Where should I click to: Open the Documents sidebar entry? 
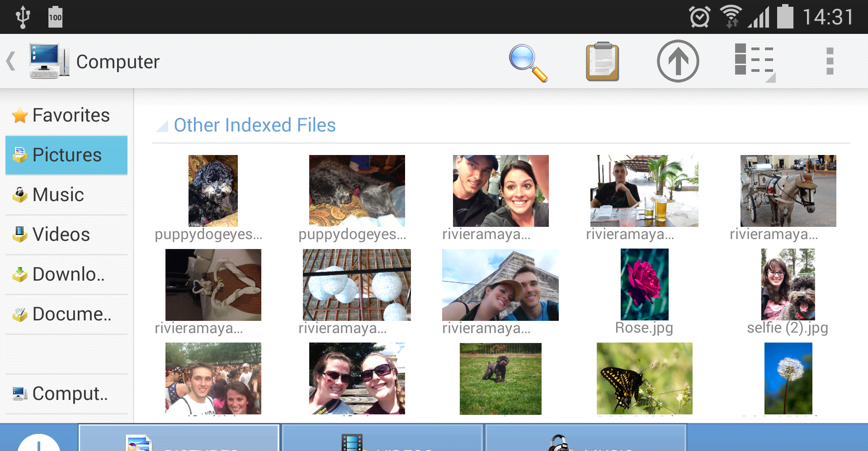tap(66, 314)
